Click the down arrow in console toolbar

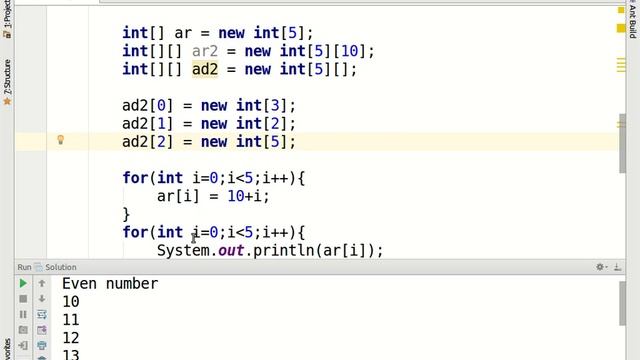pos(42,299)
